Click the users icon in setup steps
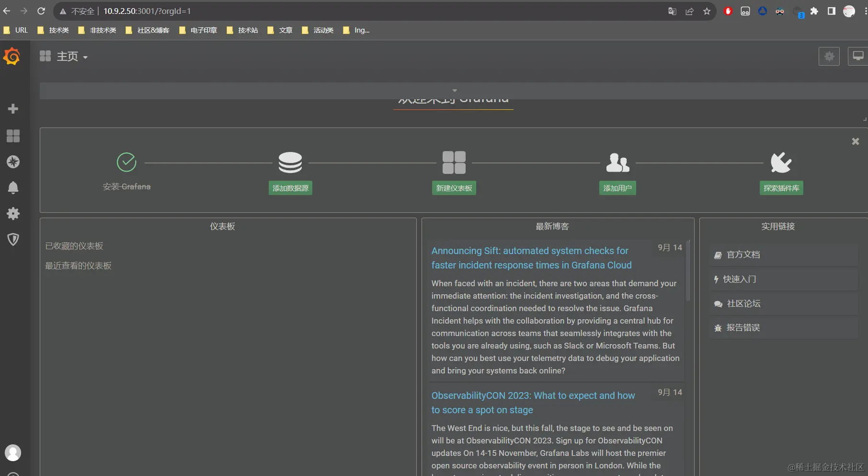 (617, 163)
